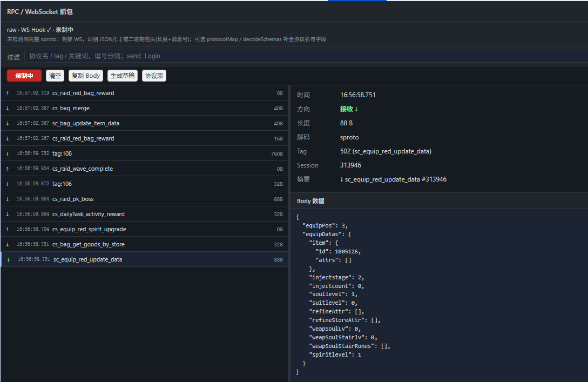Click the 长度 value 88 B in details
Image resolution: width=588 pixels, height=382 pixels.
click(x=346, y=123)
